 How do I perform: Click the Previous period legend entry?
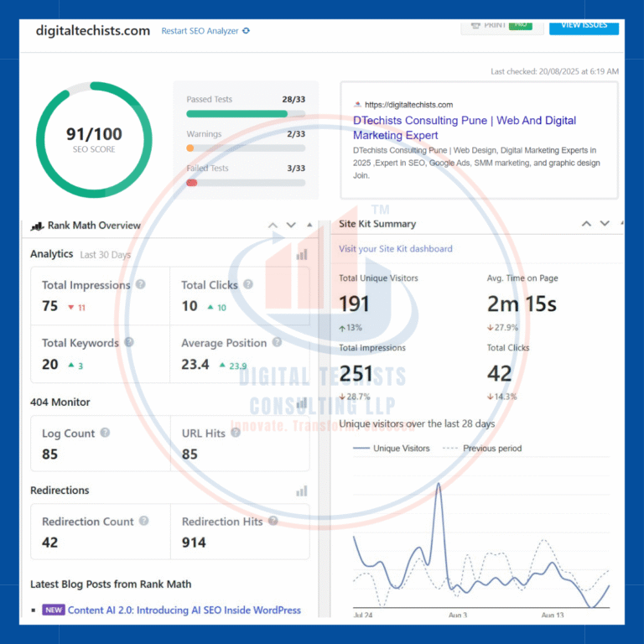[483, 449]
